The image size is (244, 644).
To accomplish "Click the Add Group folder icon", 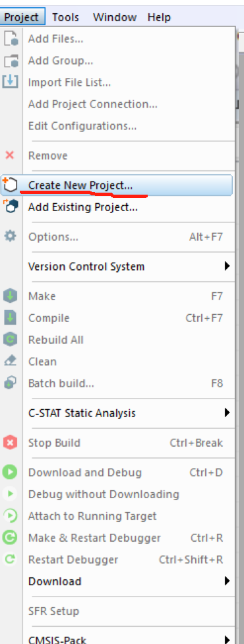I will click(11, 61).
